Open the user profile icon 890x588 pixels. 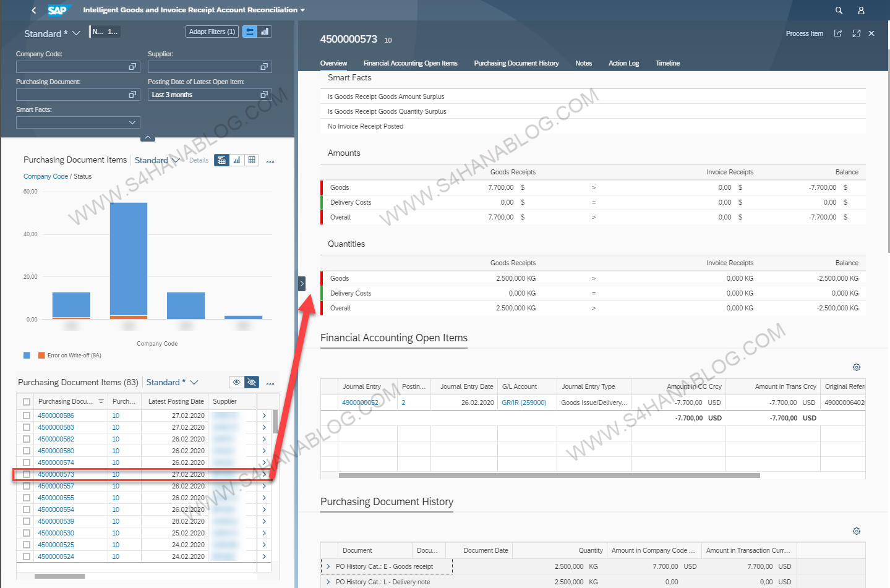(860, 11)
